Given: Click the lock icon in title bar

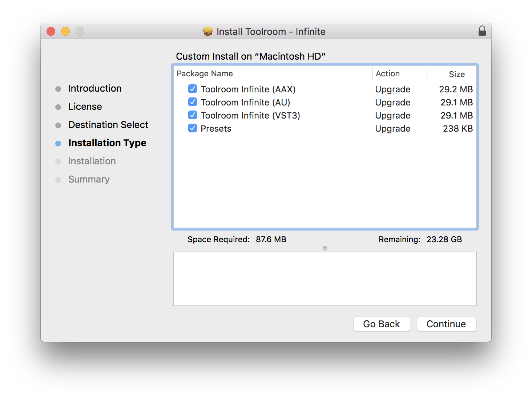Looking at the screenshot, I should pyautogui.click(x=482, y=31).
